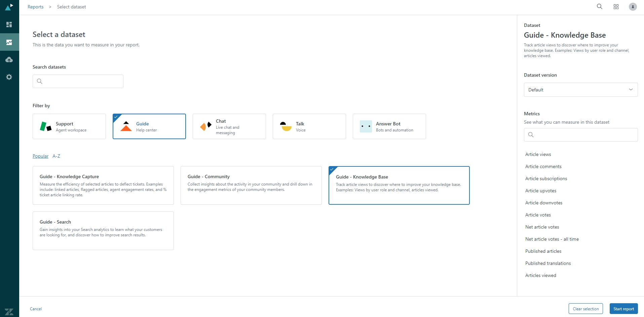Click the Answer Bot face icon
This screenshot has height=317, width=644.
coord(366,126)
